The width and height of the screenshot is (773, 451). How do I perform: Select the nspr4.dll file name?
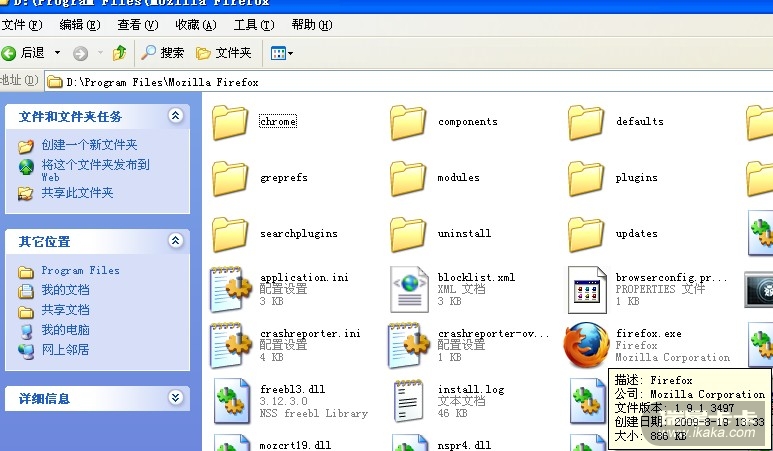[464, 445]
